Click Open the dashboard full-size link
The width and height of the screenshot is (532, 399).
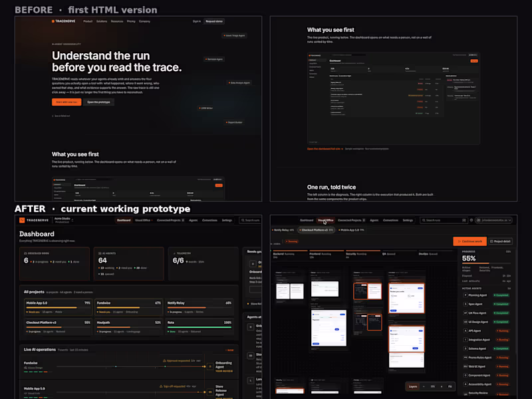coord(325,148)
